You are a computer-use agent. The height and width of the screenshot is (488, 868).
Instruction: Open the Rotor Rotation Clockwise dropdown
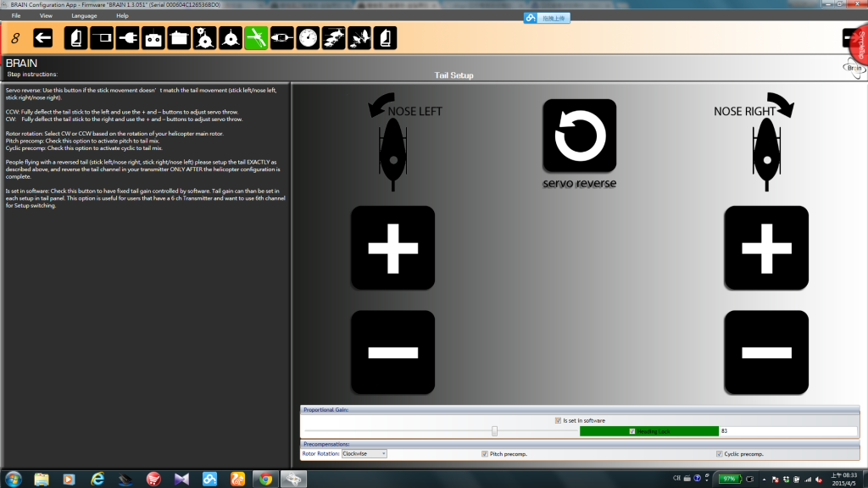click(364, 454)
